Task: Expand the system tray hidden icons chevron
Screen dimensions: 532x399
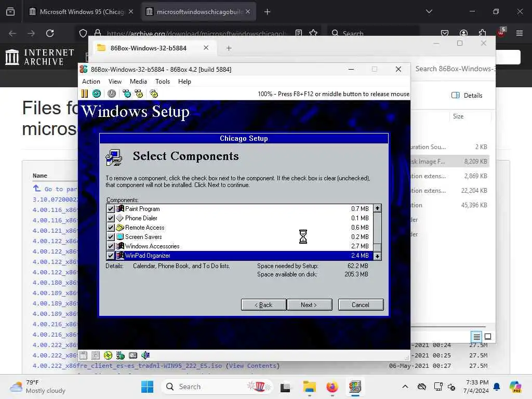Action: pos(405,387)
